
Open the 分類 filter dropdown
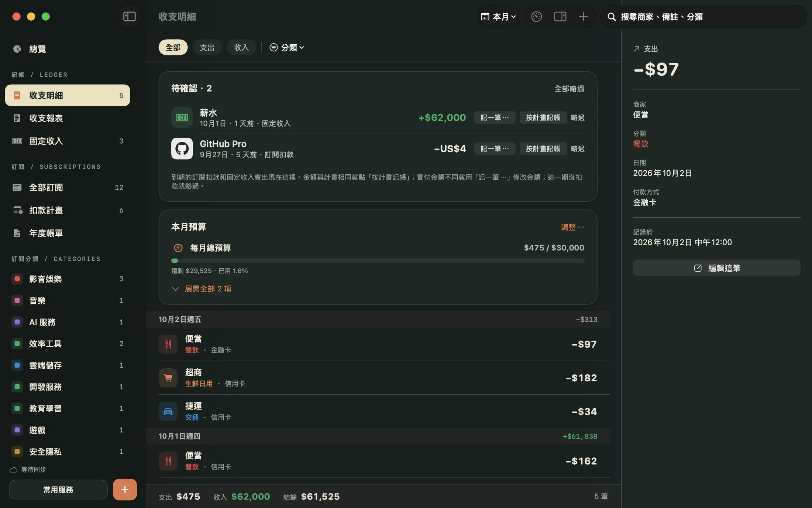(x=287, y=47)
